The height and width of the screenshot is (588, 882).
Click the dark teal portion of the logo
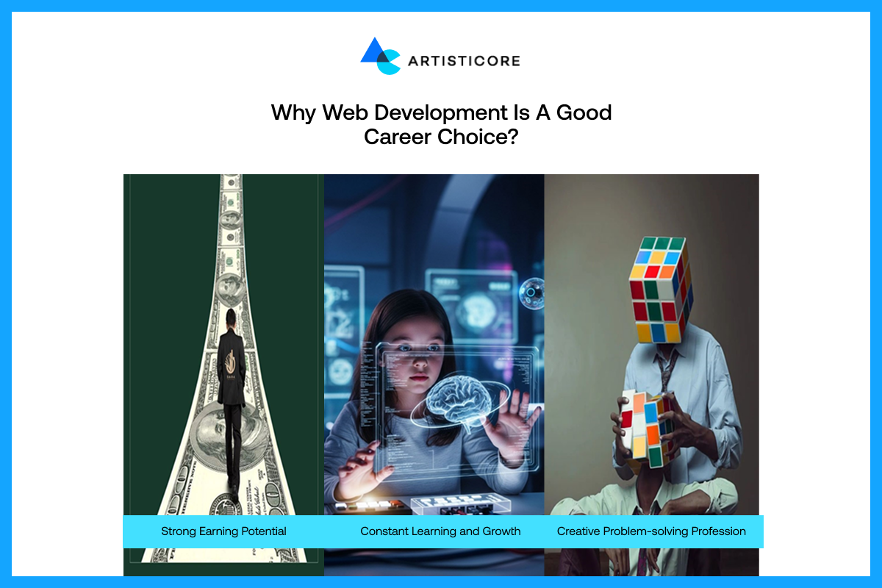(x=383, y=57)
